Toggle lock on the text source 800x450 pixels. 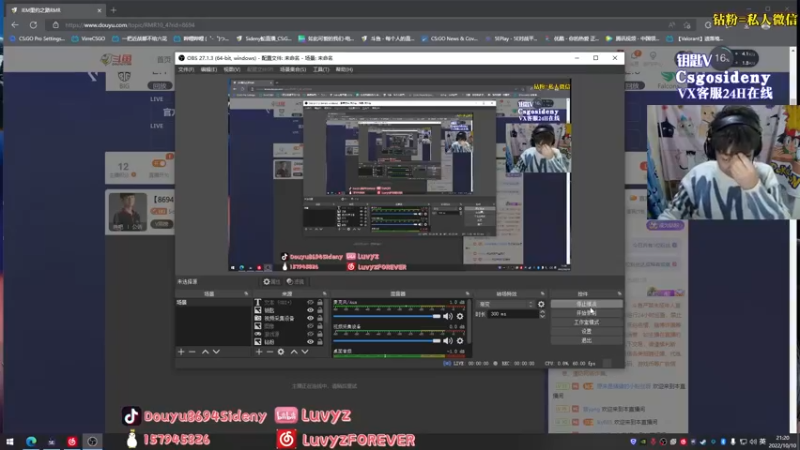320,302
